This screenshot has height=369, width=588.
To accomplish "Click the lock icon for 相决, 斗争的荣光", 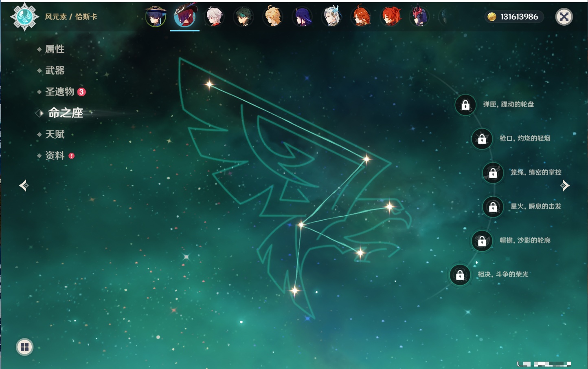I will (x=460, y=275).
